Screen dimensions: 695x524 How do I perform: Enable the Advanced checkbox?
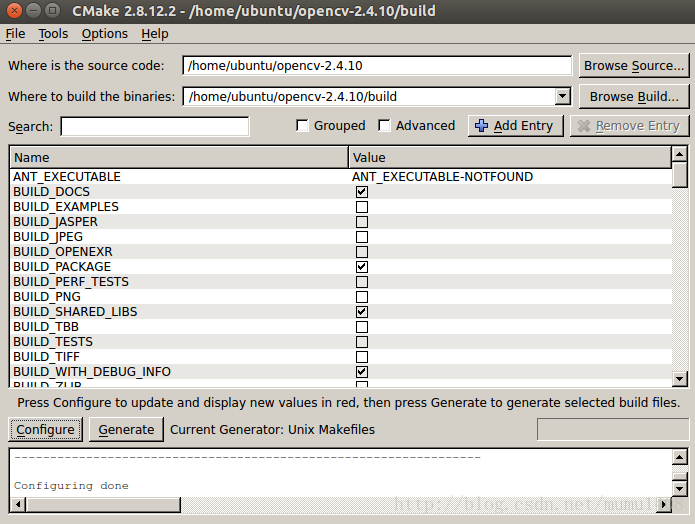384,125
